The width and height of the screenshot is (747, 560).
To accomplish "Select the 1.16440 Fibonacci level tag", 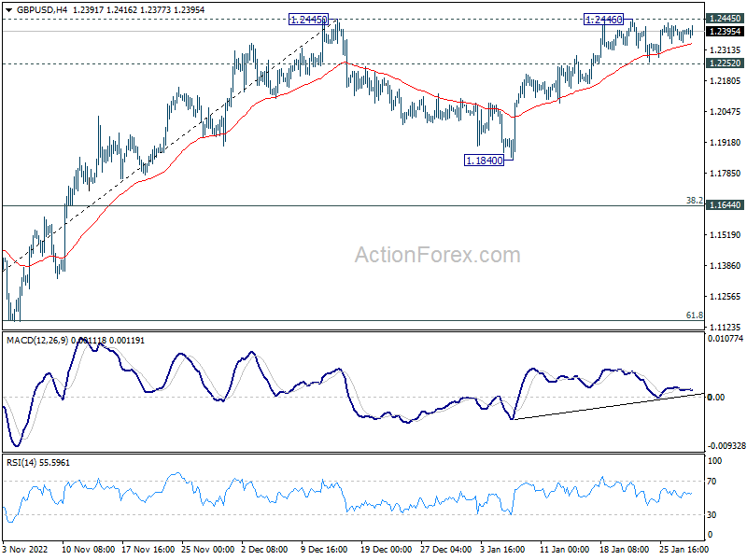I will click(x=725, y=205).
